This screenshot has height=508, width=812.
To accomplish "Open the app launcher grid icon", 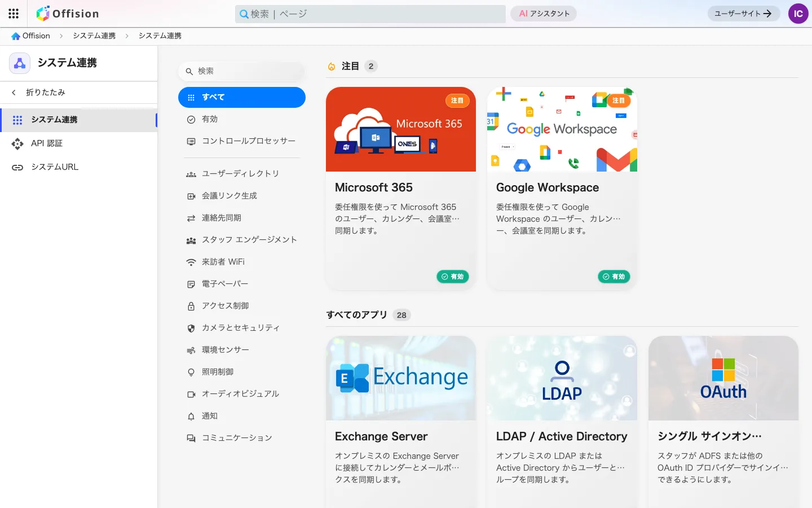I will tap(14, 14).
